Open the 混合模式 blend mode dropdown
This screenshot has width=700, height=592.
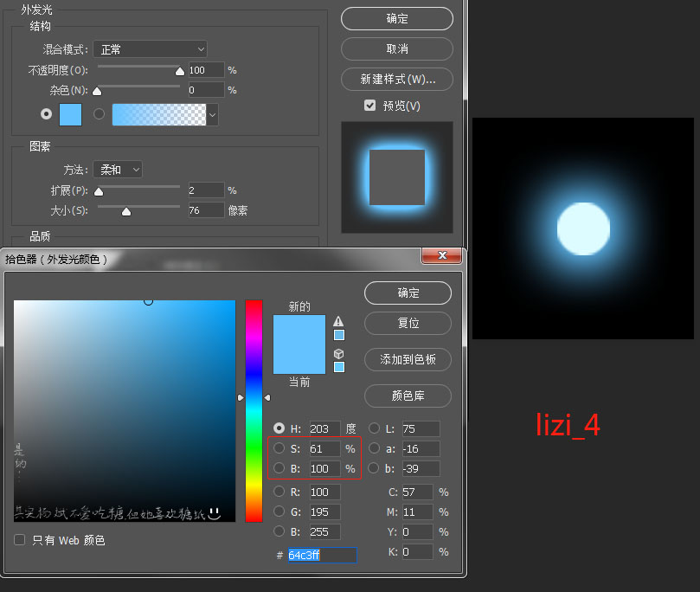150,49
